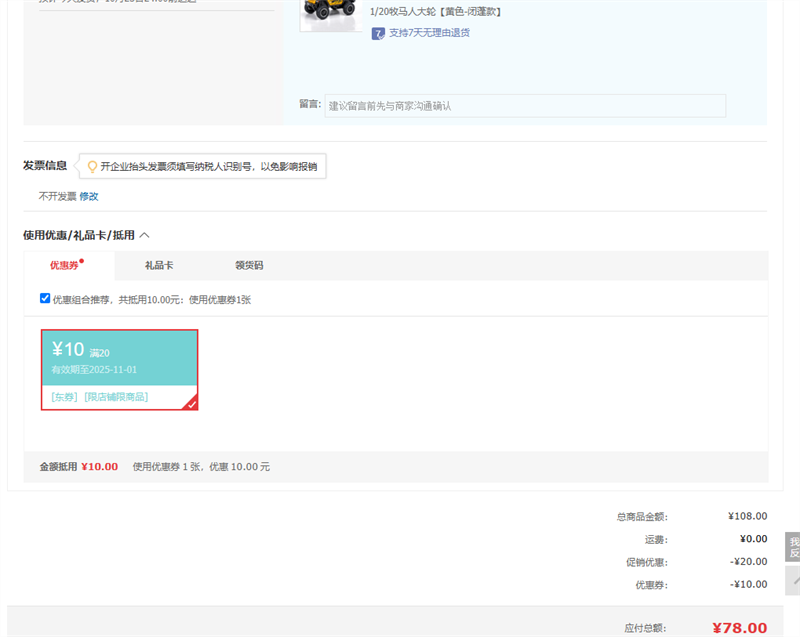Uncheck the 优惠组合推荐 checkbox
Image resolution: width=800 pixels, height=637 pixels.
click(45, 298)
